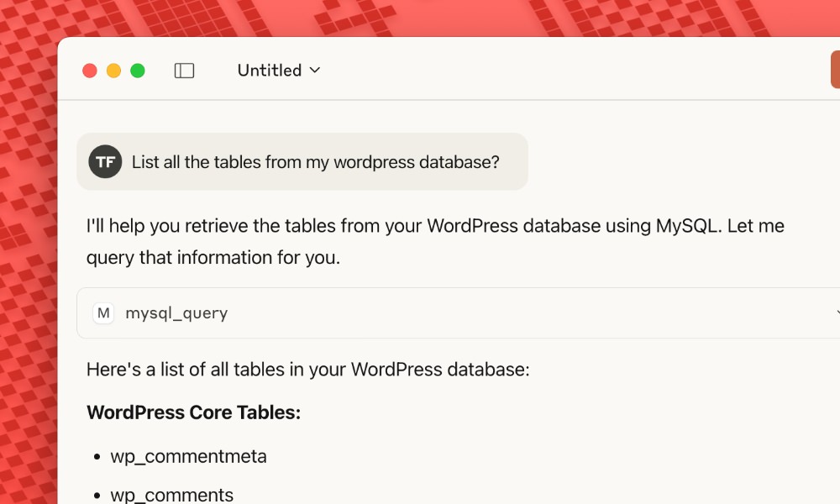Maximize the window with green button

pyautogui.click(x=138, y=71)
